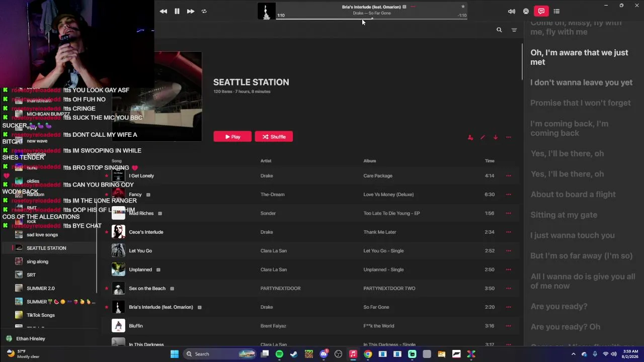Click the taskbar Search box
Screen dimensions: 644x362
(220, 354)
